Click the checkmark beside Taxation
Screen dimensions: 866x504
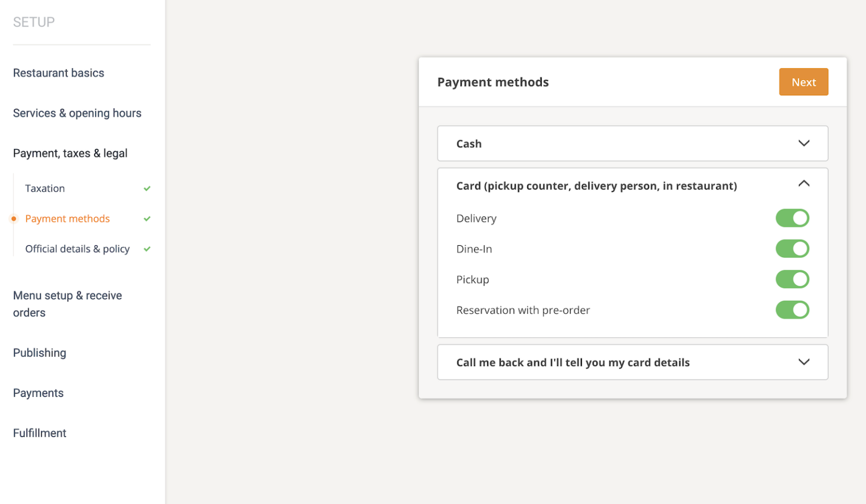147,188
